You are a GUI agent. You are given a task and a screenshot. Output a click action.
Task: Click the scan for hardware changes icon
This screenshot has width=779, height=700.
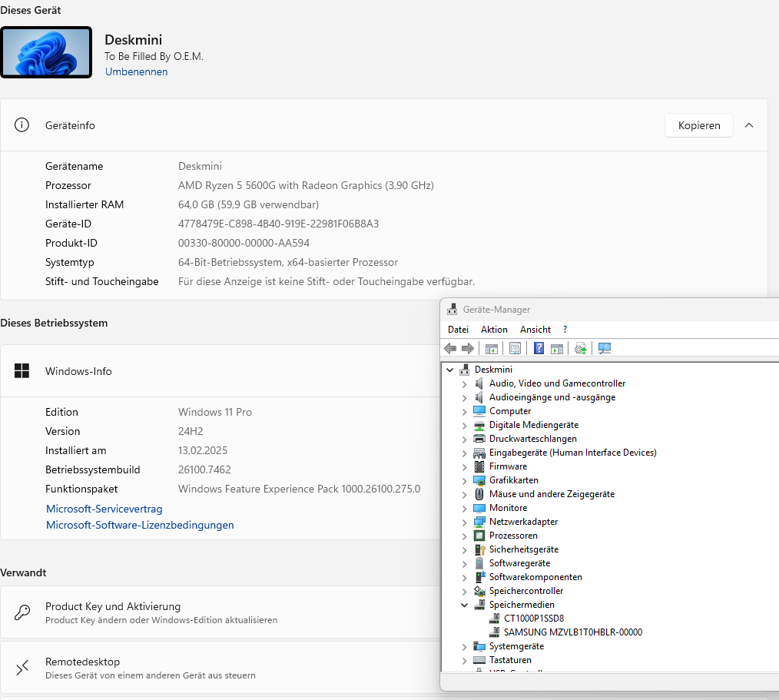pos(605,349)
